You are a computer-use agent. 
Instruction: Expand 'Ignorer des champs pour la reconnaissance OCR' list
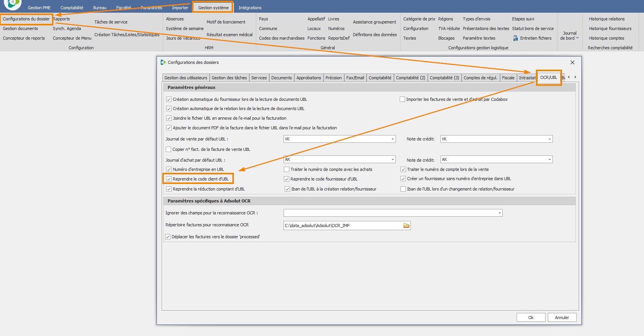500,213
